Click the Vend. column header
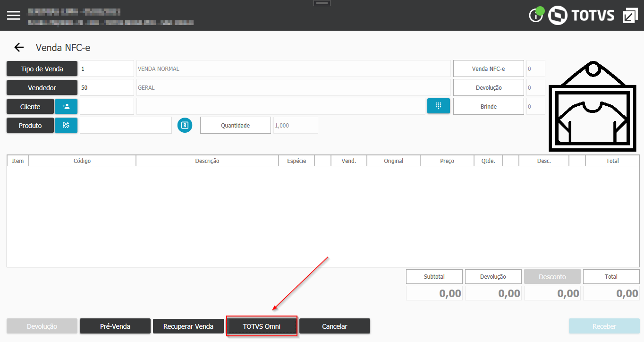 [349, 161]
